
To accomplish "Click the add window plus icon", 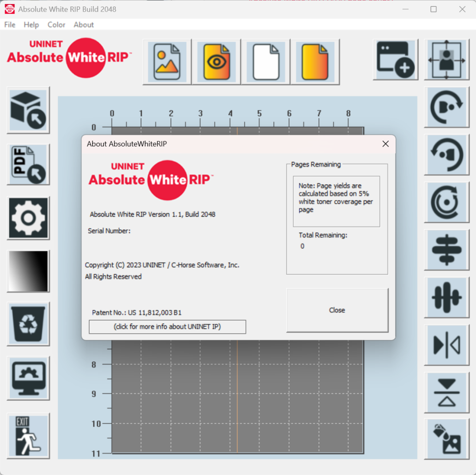I will [396, 60].
